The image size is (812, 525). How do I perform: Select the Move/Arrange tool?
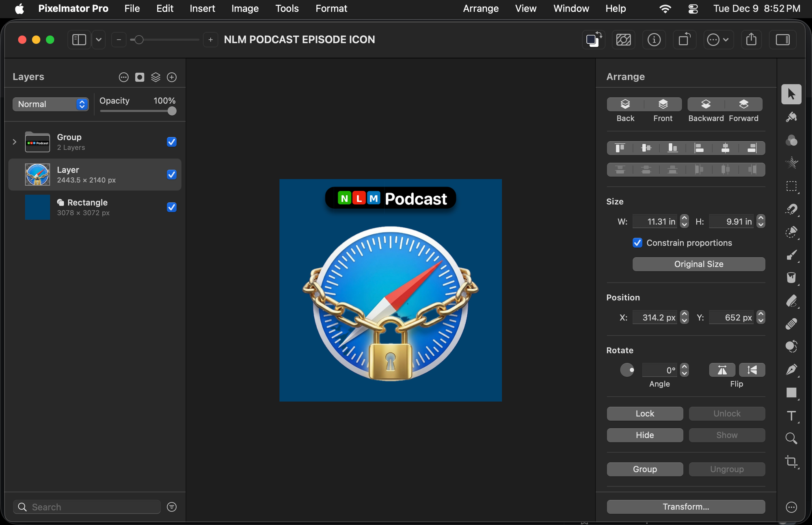tap(791, 94)
